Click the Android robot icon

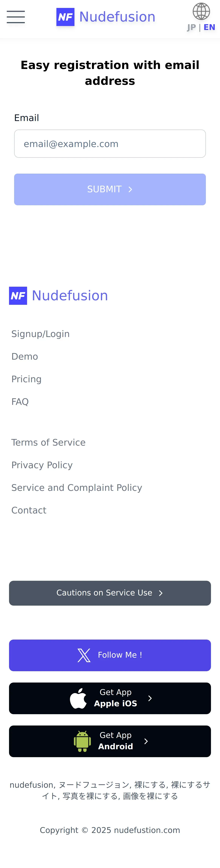(82, 741)
